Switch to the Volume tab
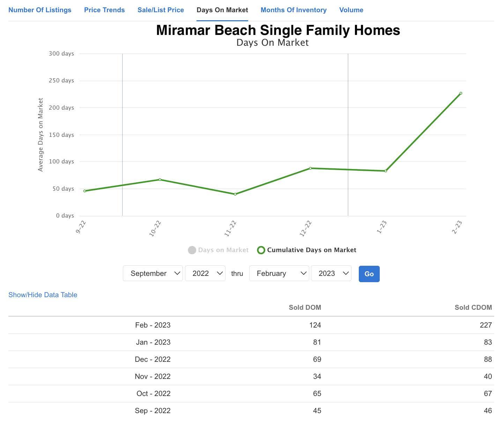Viewport: 504px width, 447px height. click(x=351, y=10)
